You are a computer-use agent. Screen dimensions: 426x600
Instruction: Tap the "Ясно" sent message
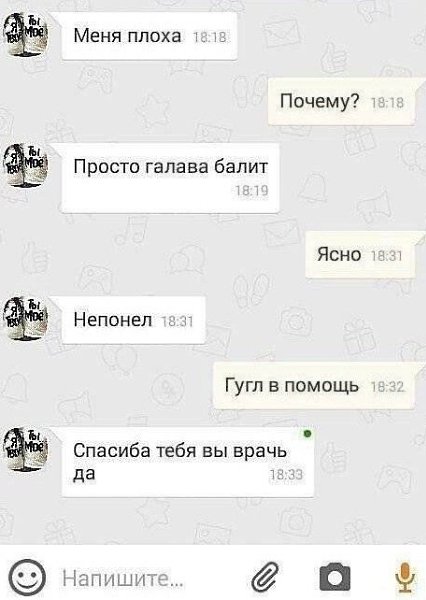360,254
